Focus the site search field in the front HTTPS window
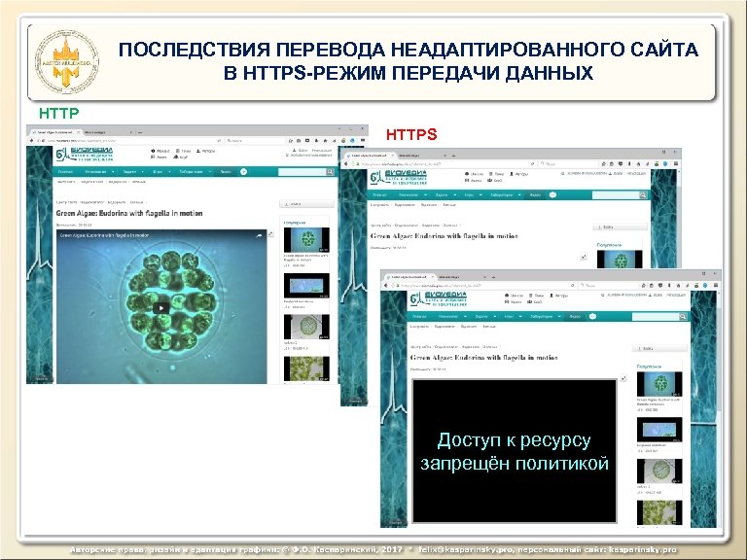The height and width of the screenshot is (560, 747). (656, 316)
